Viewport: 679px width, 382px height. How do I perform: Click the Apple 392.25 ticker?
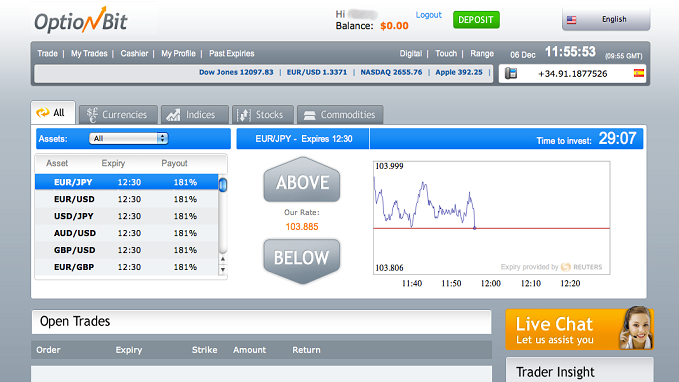coord(459,72)
